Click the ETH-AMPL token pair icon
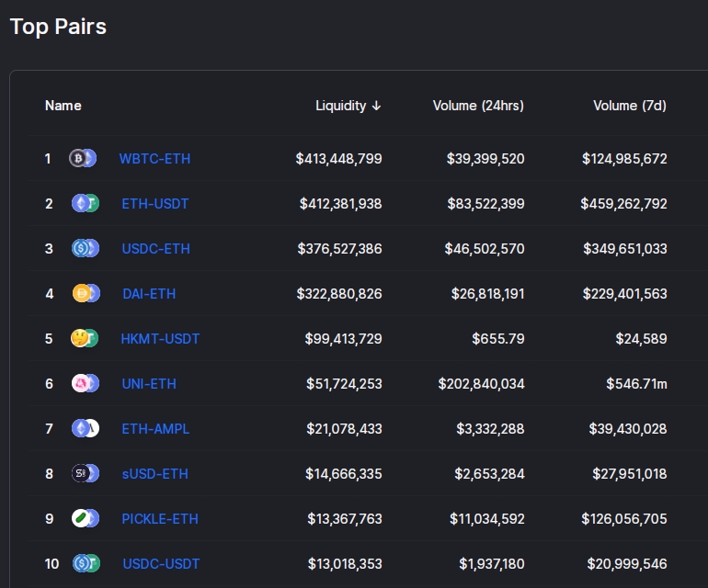708x588 pixels. (x=86, y=428)
